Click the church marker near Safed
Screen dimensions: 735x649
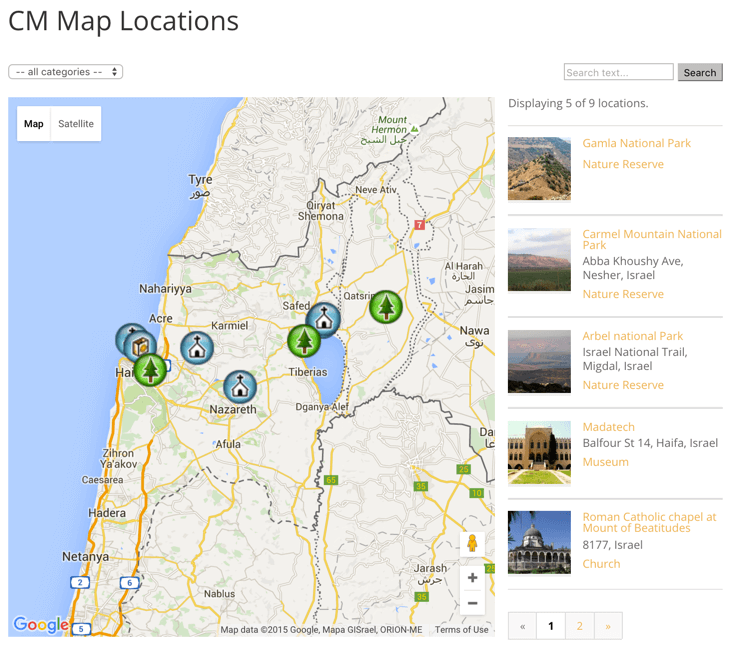(323, 320)
